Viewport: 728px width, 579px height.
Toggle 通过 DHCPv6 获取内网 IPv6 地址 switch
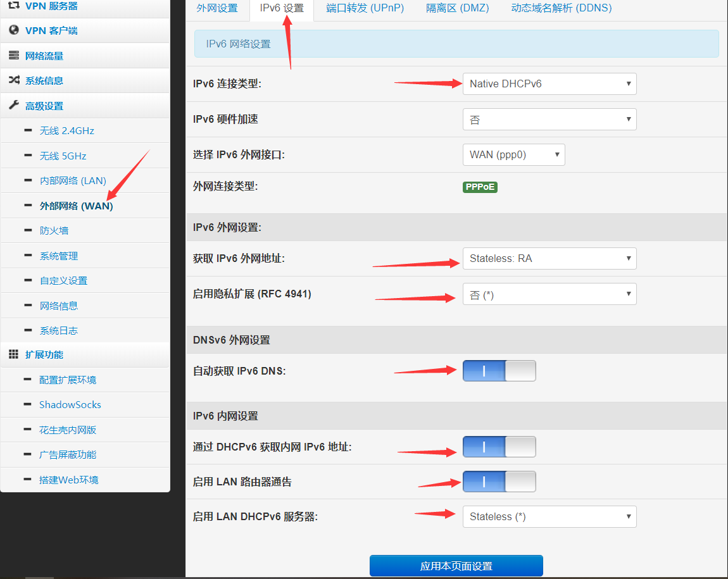click(x=499, y=447)
